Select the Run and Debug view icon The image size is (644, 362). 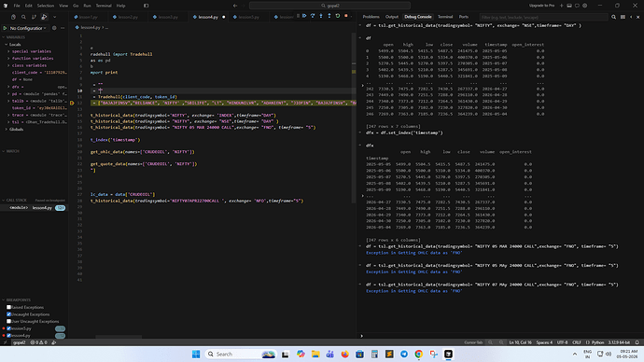pyautogui.click(x=44, y=17)
